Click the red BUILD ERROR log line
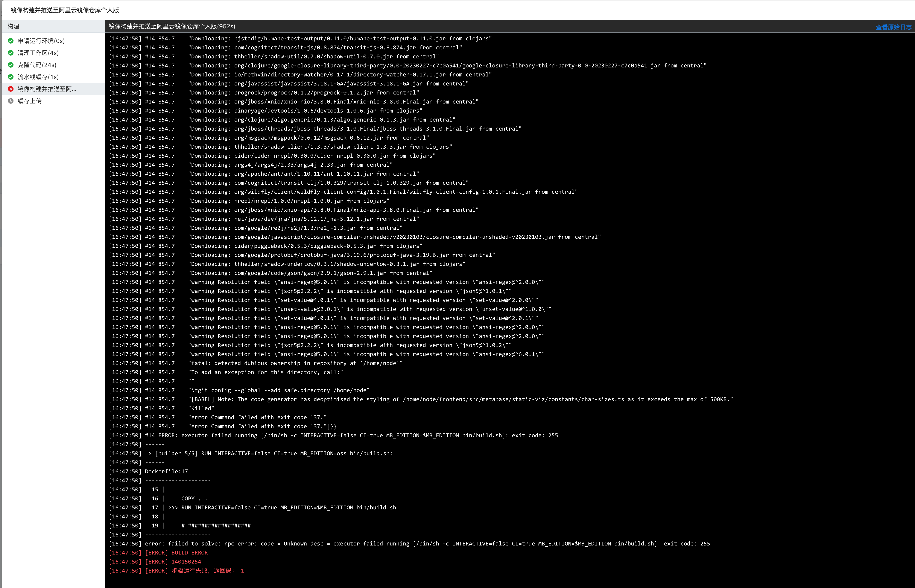915x588 pixels. point(189,553)
